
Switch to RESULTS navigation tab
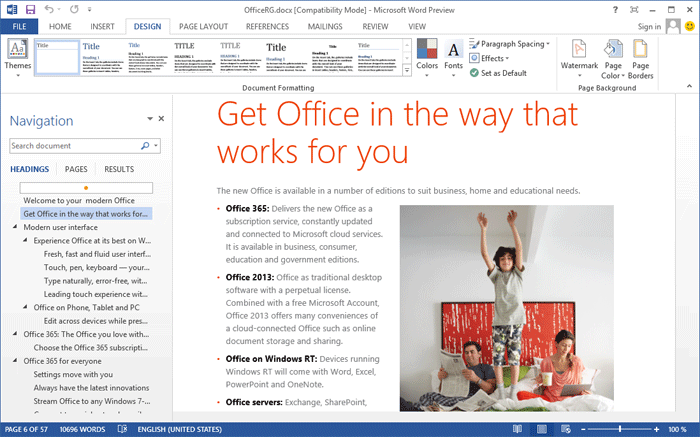[x=119, y=169]
